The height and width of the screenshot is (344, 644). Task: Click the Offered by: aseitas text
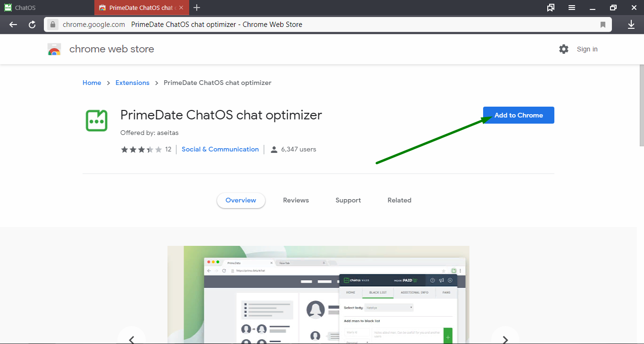150,133
